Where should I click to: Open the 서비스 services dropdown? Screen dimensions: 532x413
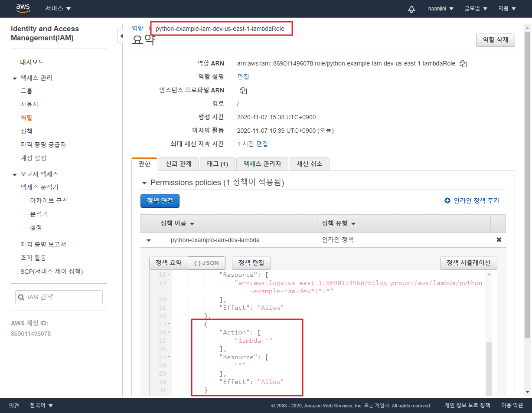click(x=58, y=9)
